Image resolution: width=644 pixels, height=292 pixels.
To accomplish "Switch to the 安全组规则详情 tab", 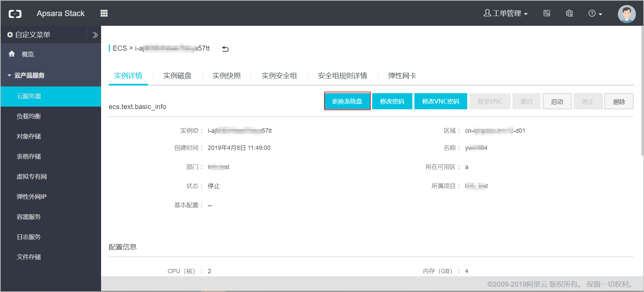I will pyautogui.click(x=342, y=76).
